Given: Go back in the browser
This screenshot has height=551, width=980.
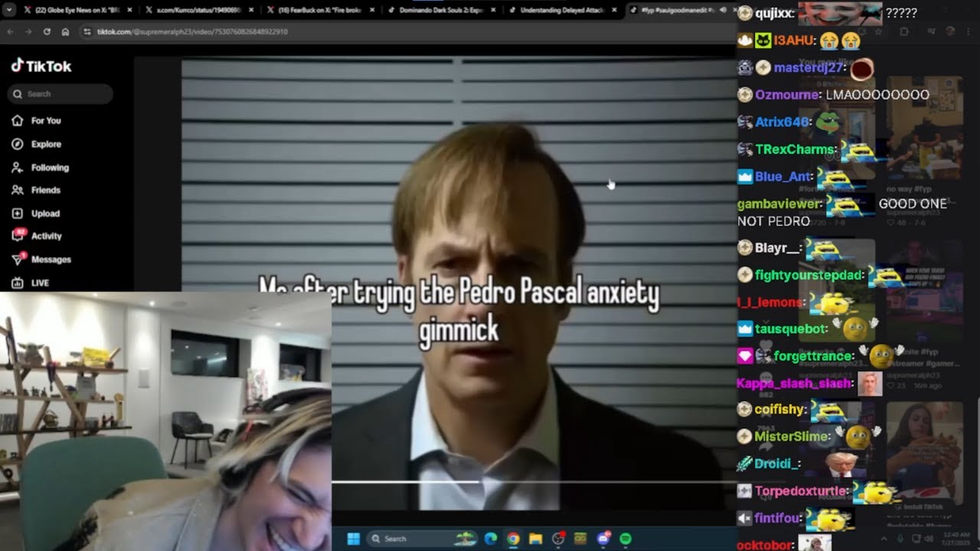Looking at the screenshot, I should pos(10,31).
